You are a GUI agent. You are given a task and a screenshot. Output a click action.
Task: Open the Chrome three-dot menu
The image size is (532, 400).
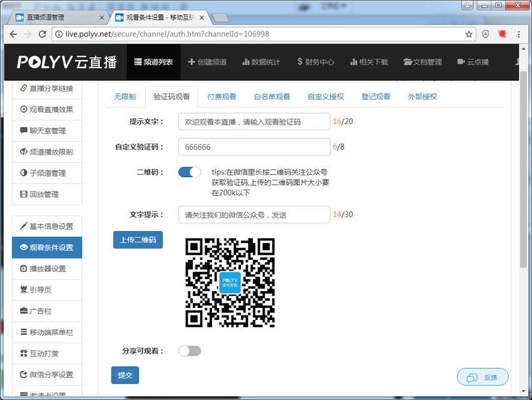tap(519, 34)
